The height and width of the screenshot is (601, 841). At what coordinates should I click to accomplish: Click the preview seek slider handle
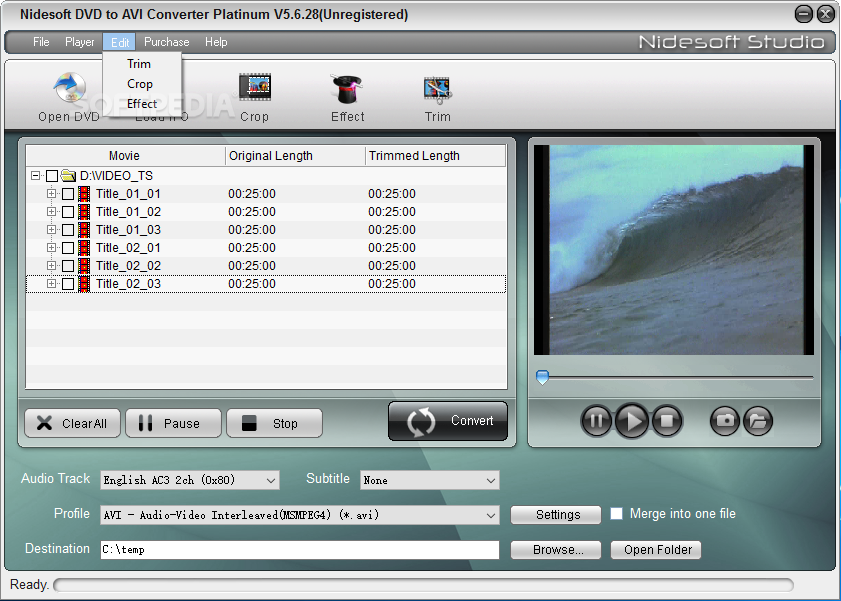pyautogui.click(x=542, y=377)
